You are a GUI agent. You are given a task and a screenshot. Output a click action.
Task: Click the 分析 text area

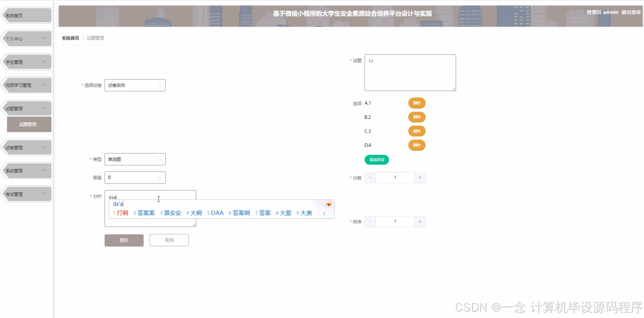150,208
